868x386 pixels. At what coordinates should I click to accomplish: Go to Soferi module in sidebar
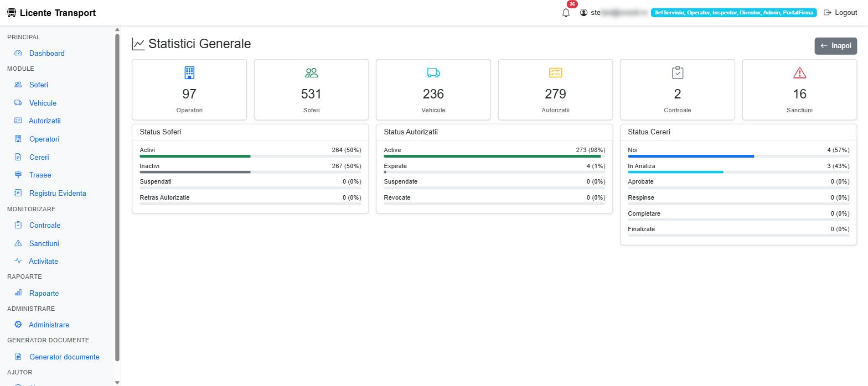(x=39, y=85)
